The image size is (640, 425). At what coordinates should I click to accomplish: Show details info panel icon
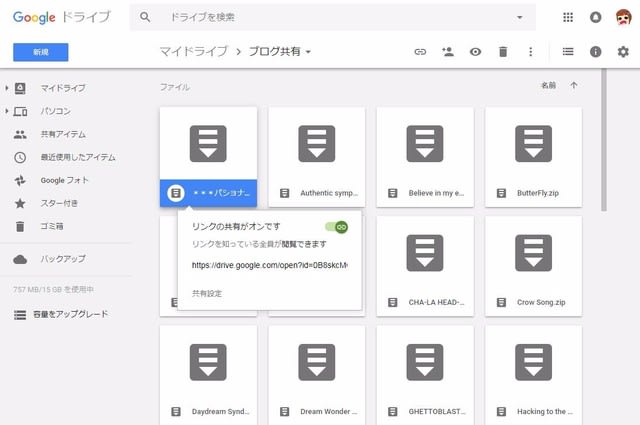[596, 52]
